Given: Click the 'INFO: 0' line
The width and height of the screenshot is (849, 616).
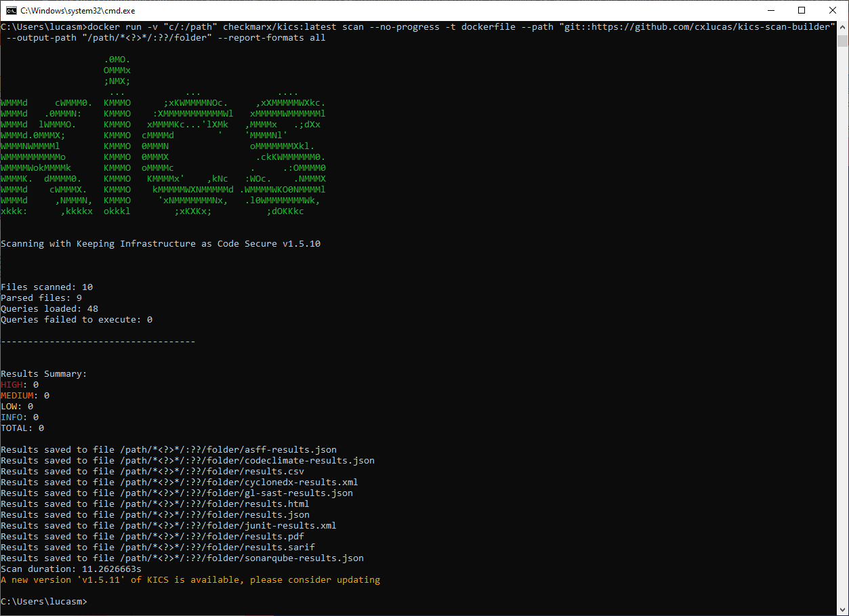Looking at the screenshot, I should click(20, 417).
